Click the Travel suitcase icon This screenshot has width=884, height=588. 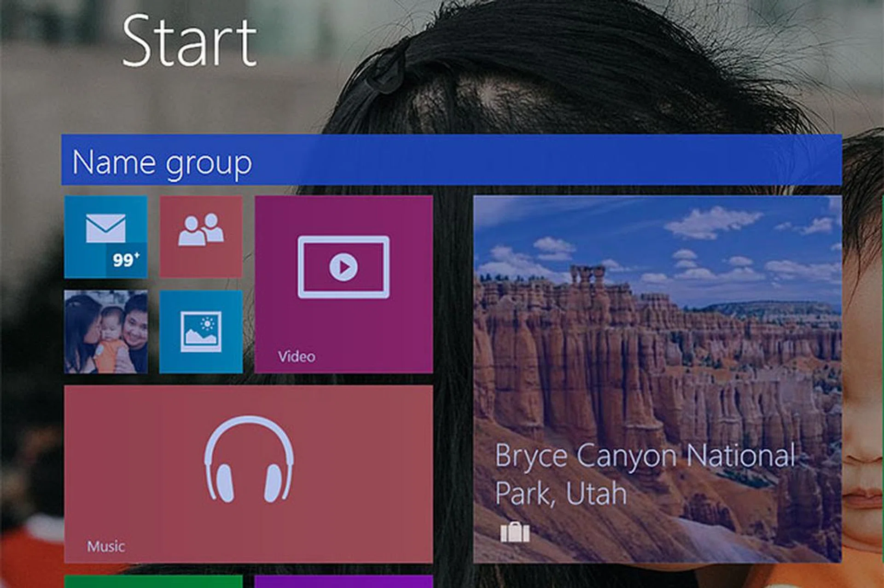click(515, 533)
